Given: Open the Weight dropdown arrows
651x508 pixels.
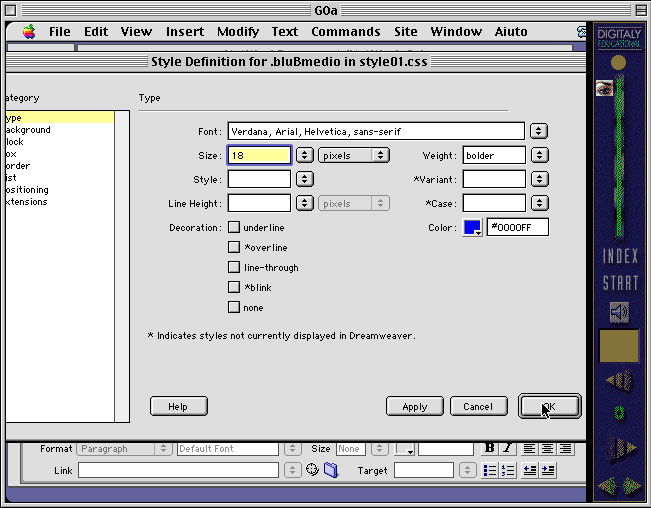Looking at the screenshot, I should click(x=539, y=155).
